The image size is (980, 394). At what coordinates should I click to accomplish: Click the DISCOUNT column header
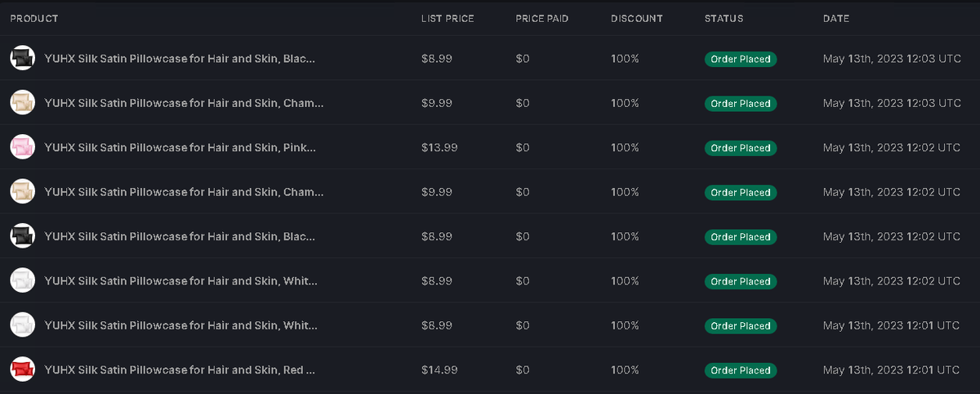637,19
